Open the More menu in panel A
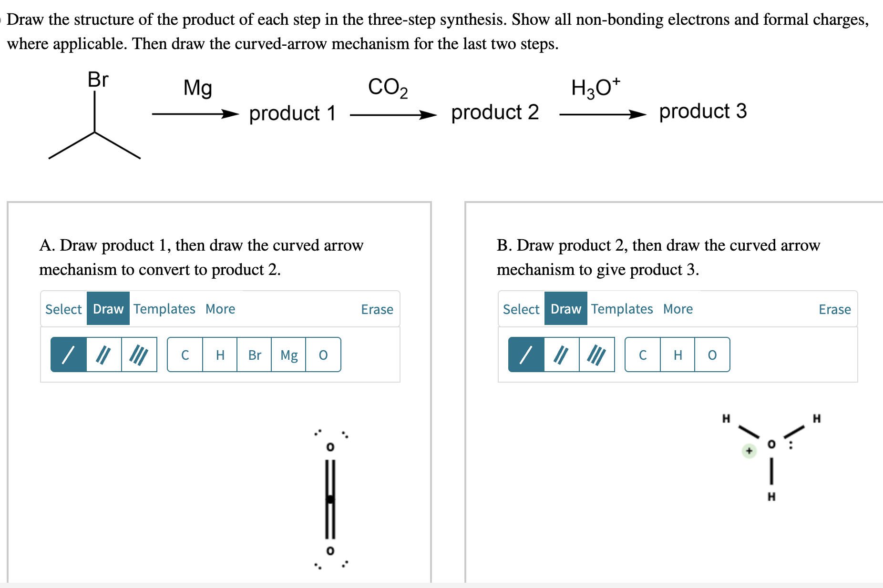The image size is (883, 588). coord(220,309)
